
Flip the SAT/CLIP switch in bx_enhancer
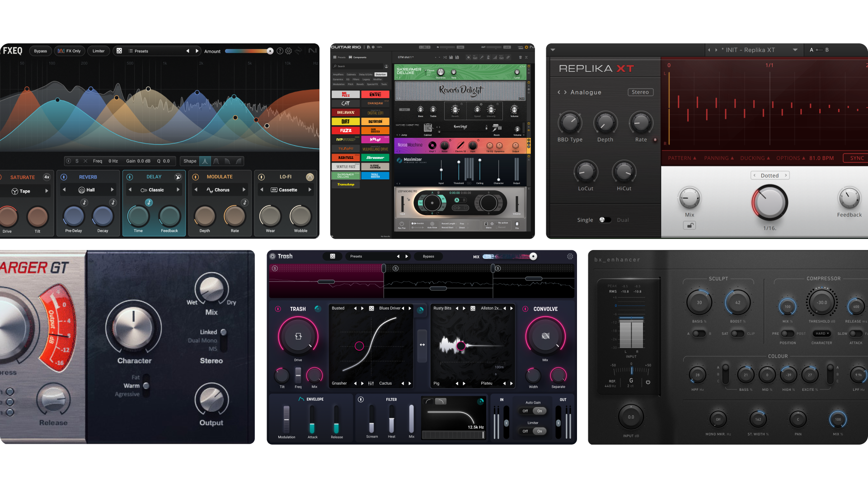(737, 333)
